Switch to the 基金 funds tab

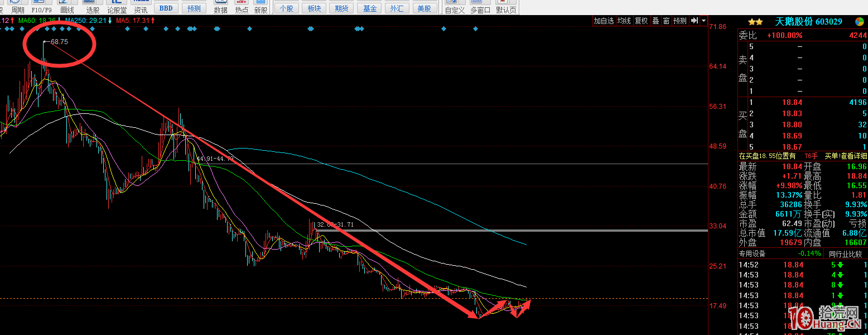coord(369,8)
